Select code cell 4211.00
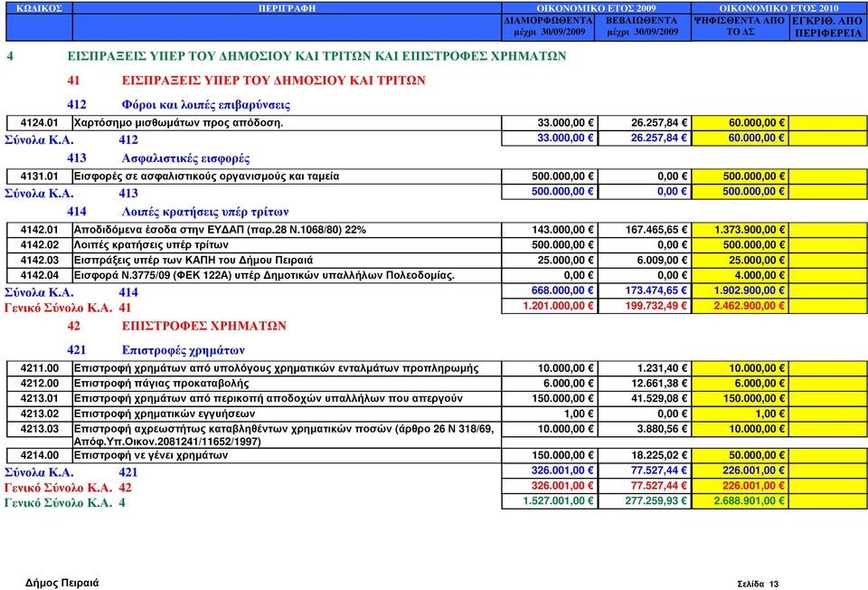 39,368
